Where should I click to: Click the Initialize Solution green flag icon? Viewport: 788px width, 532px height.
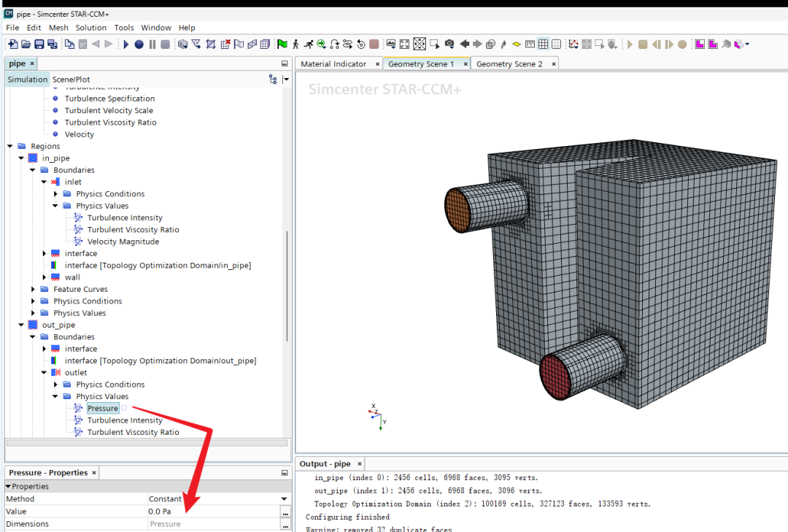point(282,45)
